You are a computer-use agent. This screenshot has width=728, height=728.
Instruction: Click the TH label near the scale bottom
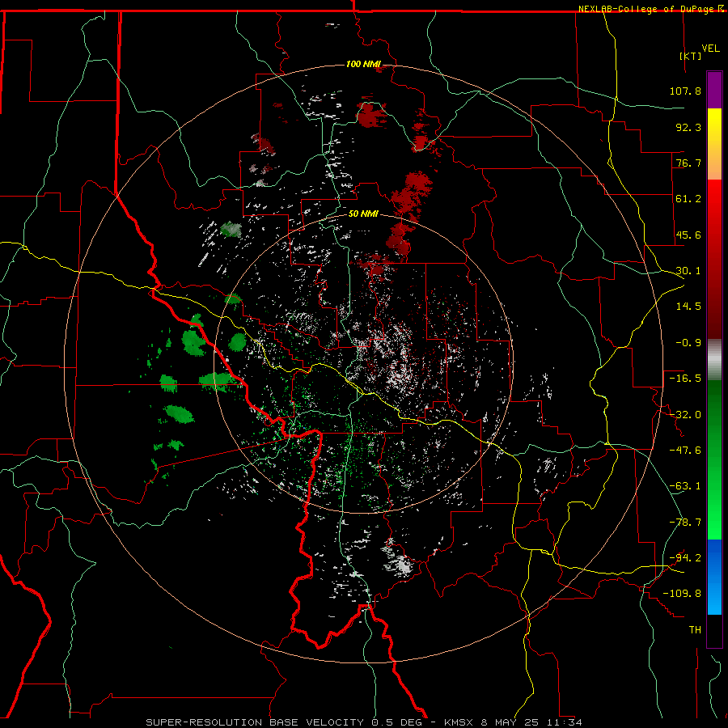point(695,630)
